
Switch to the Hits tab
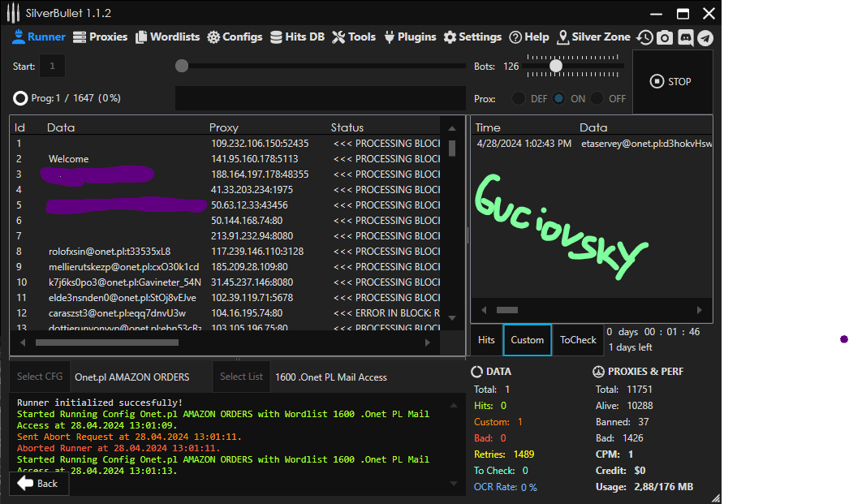coord(486,340)
